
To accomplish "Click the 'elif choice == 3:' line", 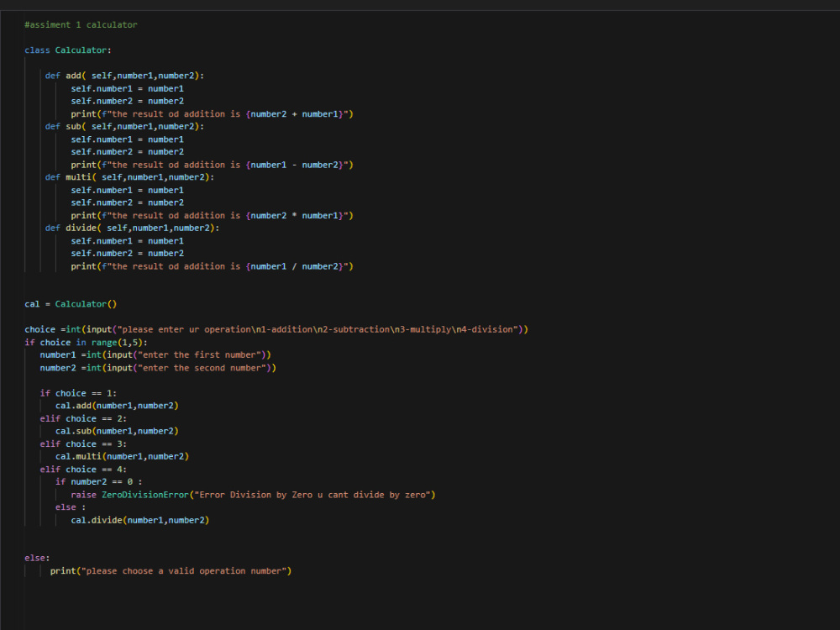I will pos(83,444).
